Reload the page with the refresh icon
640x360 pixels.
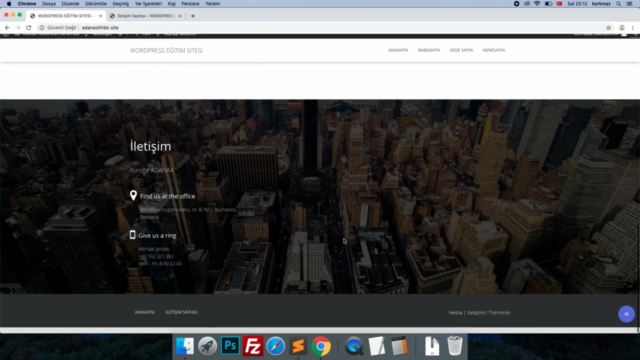pos(29,28)
